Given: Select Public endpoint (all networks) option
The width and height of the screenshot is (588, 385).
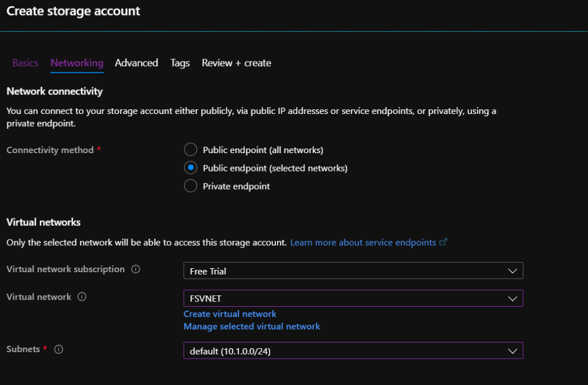Looking at the screenshot, I should pos(190,150).
